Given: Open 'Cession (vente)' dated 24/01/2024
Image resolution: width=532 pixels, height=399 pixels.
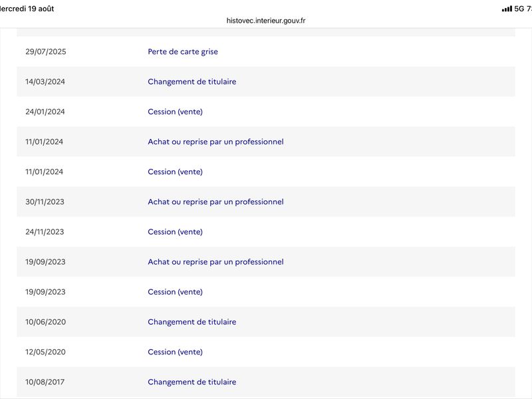Looking at the screenshot, I should point(175,112).
